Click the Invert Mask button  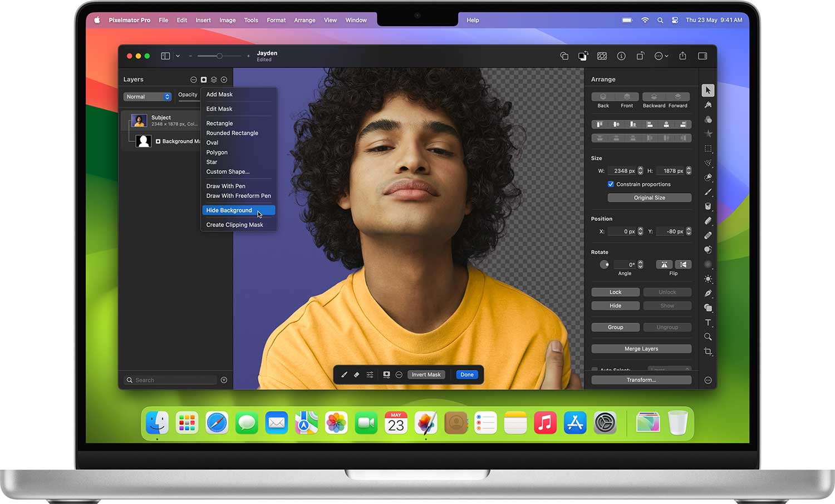coord(426,375)
